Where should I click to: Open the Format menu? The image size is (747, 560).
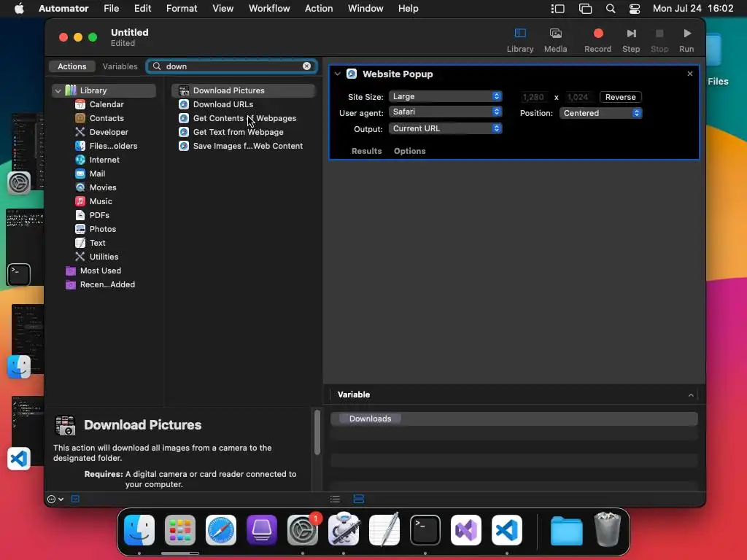(182, 9)
